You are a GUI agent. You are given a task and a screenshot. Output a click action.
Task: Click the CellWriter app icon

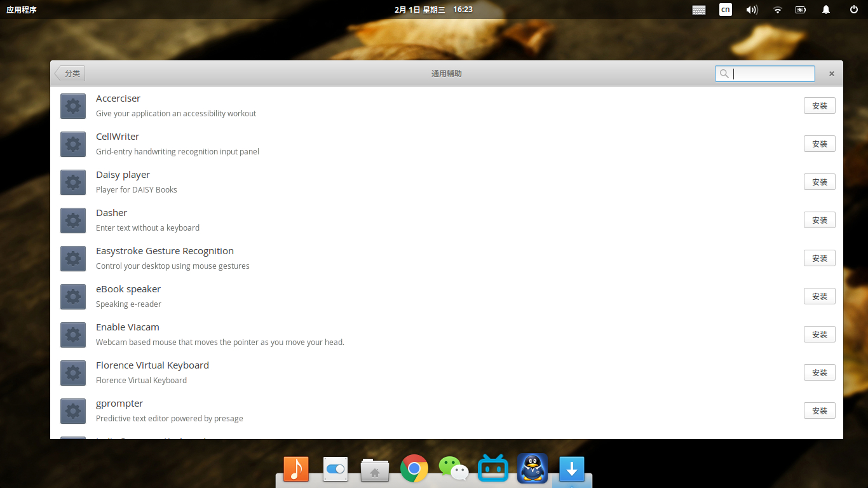pos(73,144)
